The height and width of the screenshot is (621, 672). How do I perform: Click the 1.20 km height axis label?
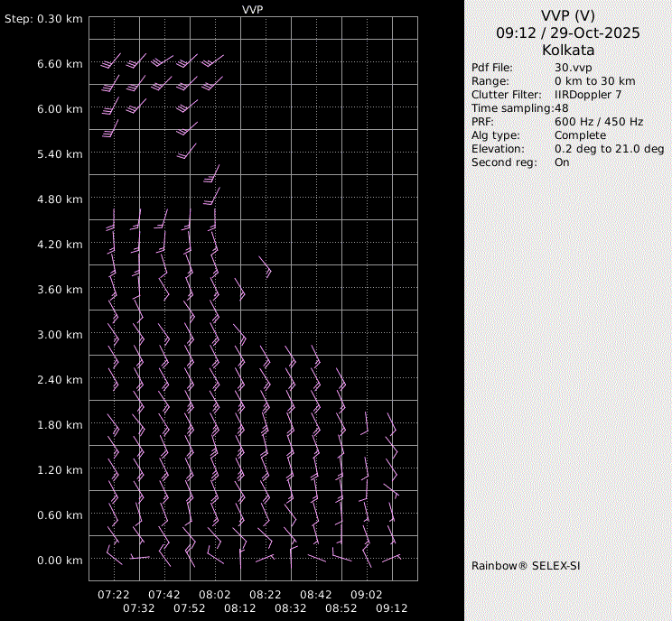[61, 470]
